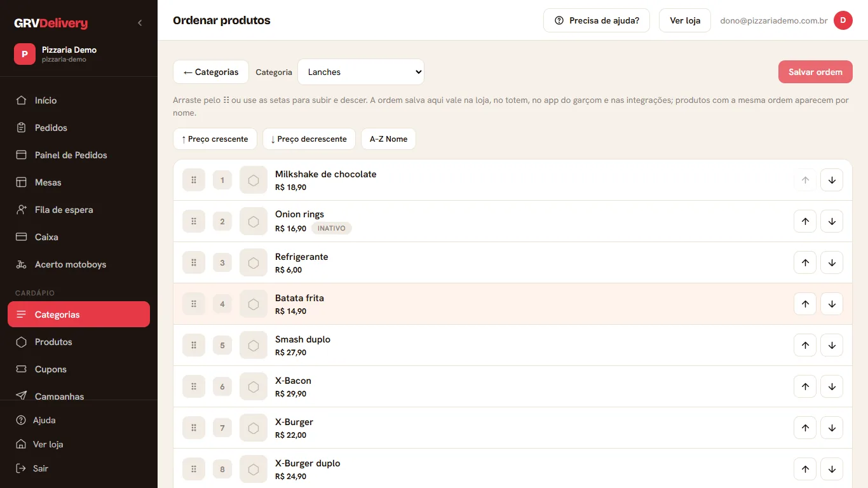Open Painel de Pedidos
This screenshot has height=488, width=868.
pyautogui.click(x=79, y=155)
